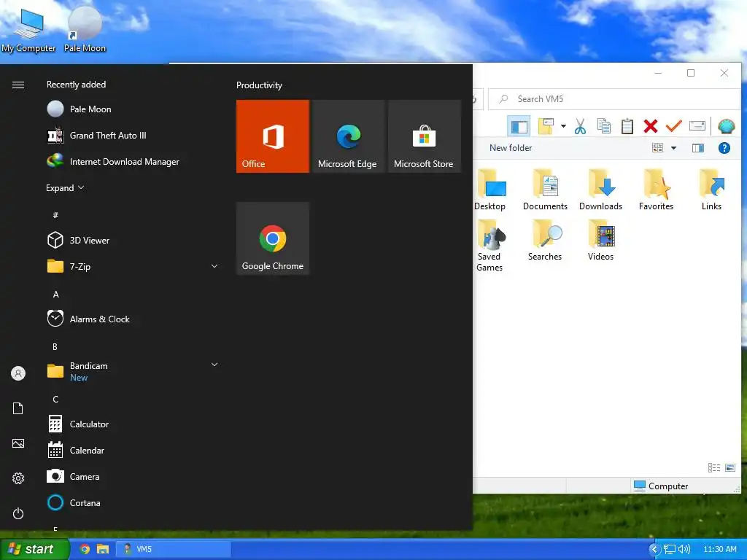Open the Office tile
Viewport: 747px width, 560px height.
(x=273, y=136)
